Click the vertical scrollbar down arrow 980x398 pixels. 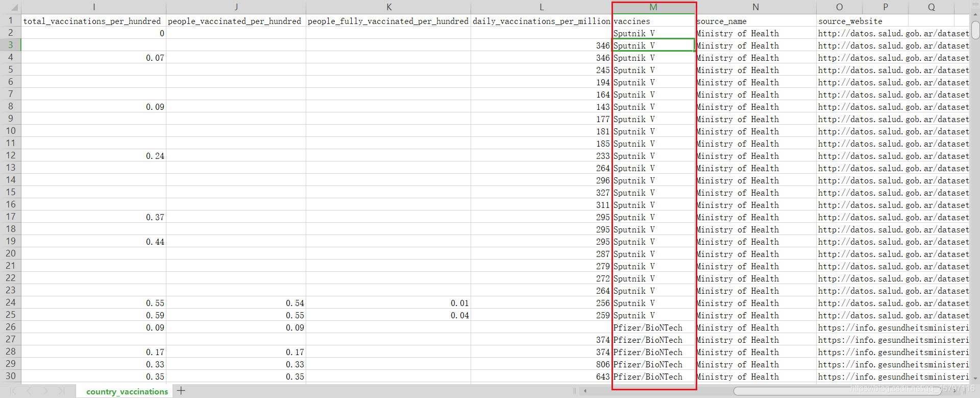[975, 379]
